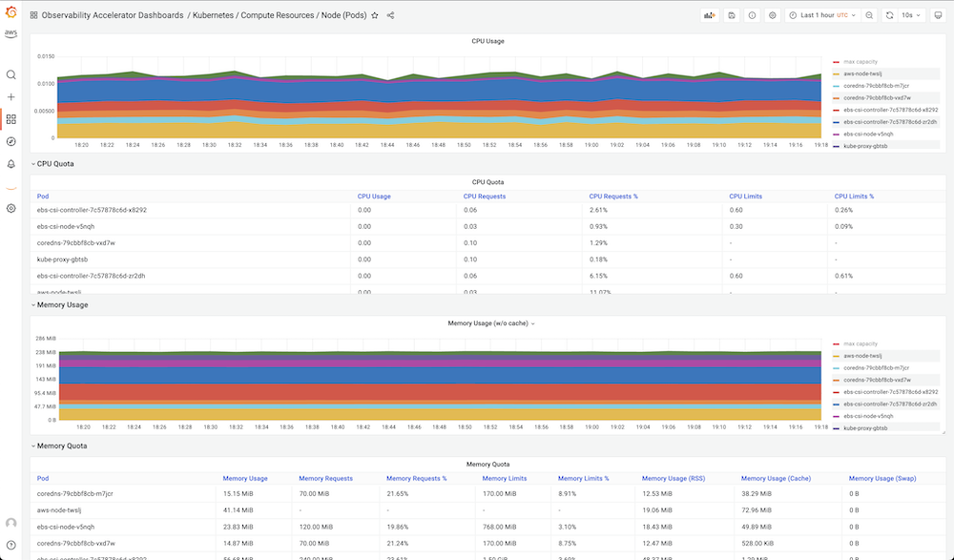Screen dimensions: 954x560
Task: Open the Memory Usage (w/o cache) panel menu
Action: [x=491, y=323]
